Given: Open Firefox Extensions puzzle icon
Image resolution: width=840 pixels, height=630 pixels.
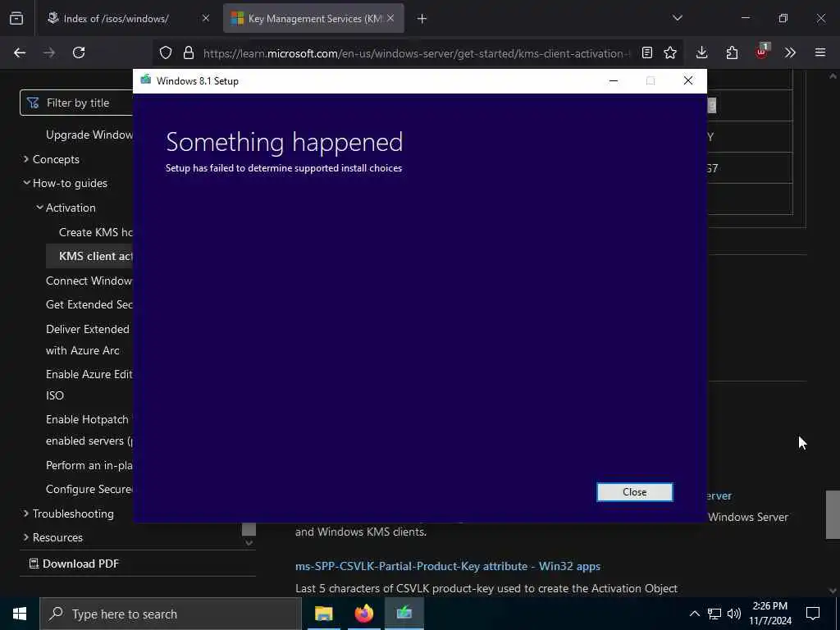Looking at the screenshot, I should [x=732, y=52].
